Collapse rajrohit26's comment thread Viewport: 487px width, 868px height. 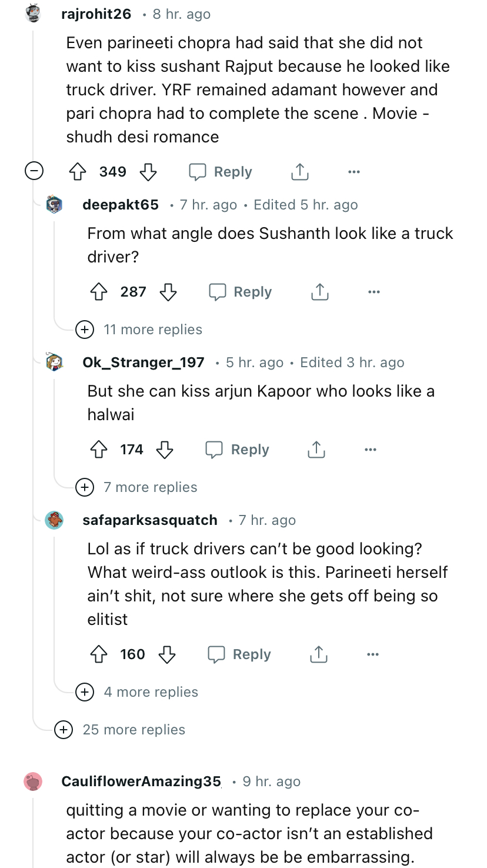pos(34,172)
